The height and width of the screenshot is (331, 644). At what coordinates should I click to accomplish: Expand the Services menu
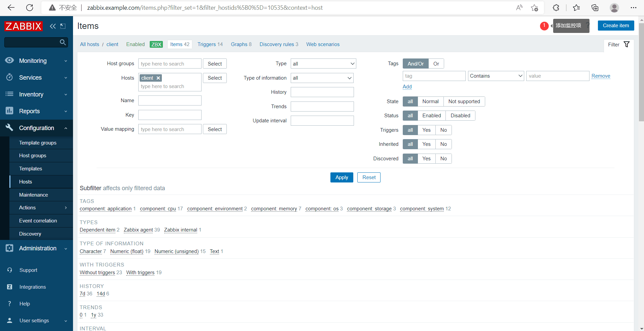pyautogui.click(x=66, y=78)
